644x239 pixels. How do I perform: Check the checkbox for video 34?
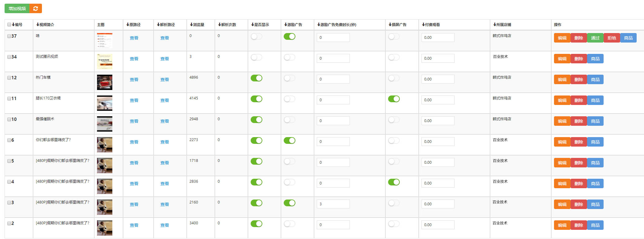pyautogui.click(x=9, y=57)
